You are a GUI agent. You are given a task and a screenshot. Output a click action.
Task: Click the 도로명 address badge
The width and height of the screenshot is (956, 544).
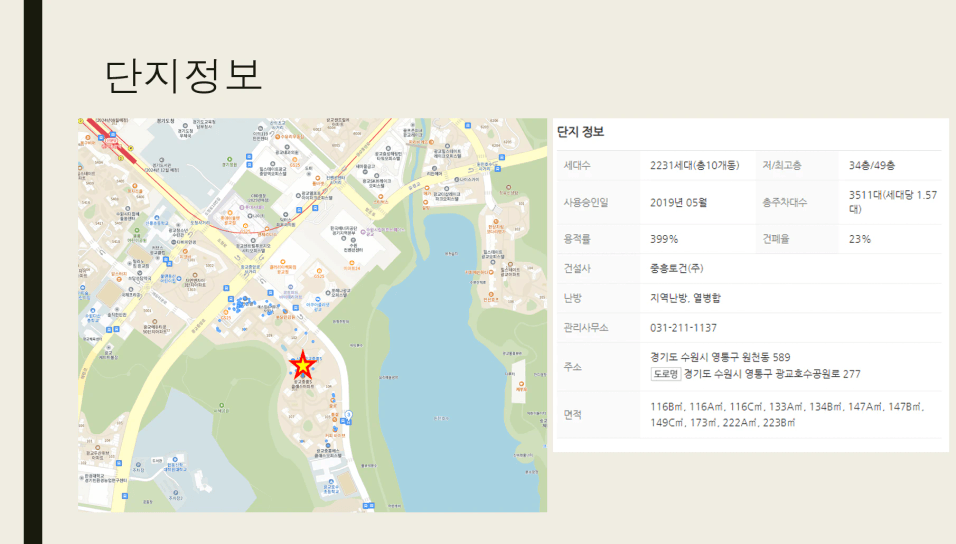click(665, 374)
